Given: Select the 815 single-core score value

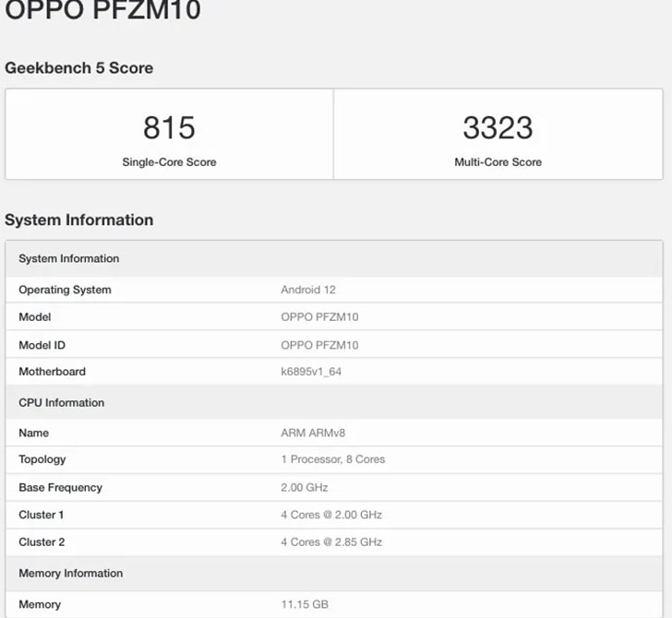Looking at the screenshot, I should [169, 127].
